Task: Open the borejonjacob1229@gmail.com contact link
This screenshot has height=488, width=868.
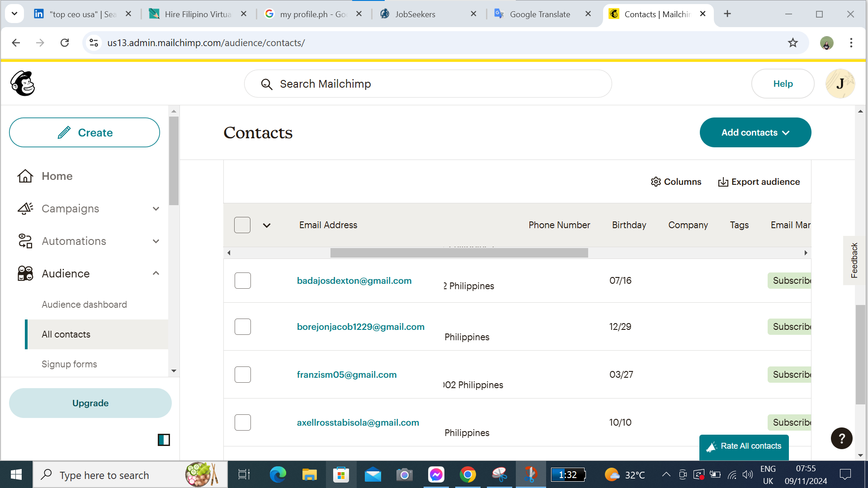Action: pyautogui.click(x=360, y=327)
